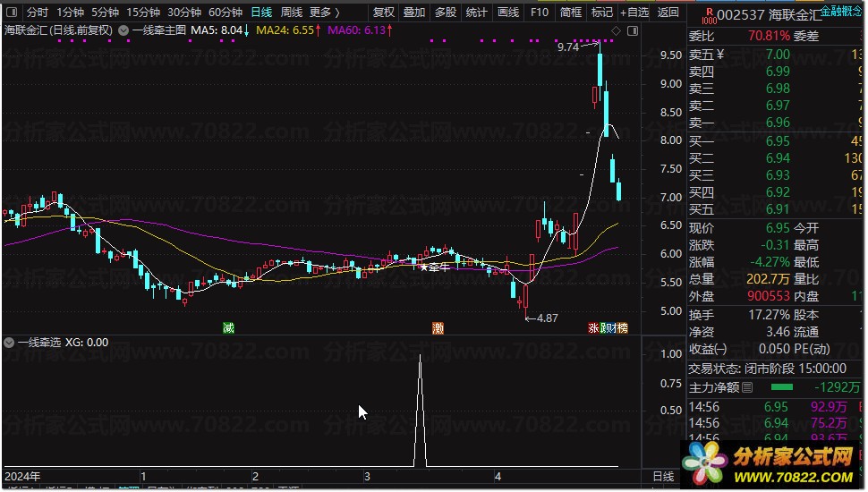Screen dimensions: 868x492
Task: Click the 叠加 overlay button
Action: tap(414, 13)
